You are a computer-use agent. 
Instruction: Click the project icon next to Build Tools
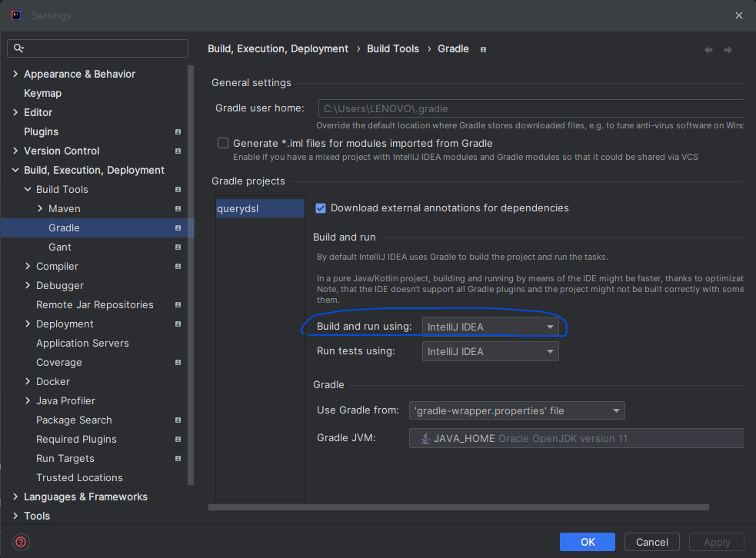(178, 189)
